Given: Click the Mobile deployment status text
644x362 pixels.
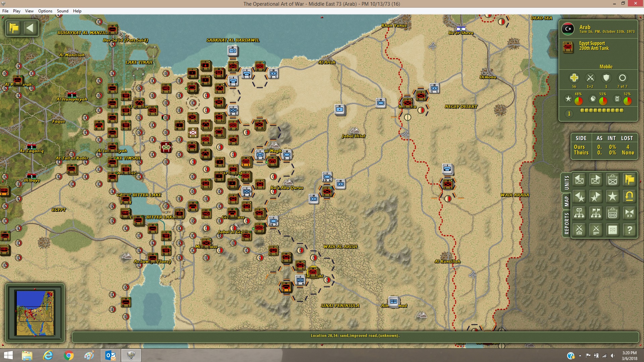Looking at the screenshot, I should 606,67.
